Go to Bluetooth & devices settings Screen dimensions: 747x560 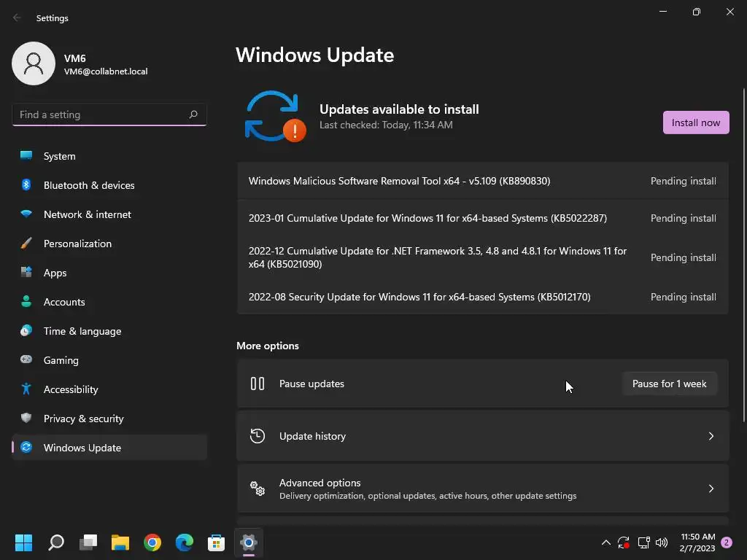pos(109,185)
